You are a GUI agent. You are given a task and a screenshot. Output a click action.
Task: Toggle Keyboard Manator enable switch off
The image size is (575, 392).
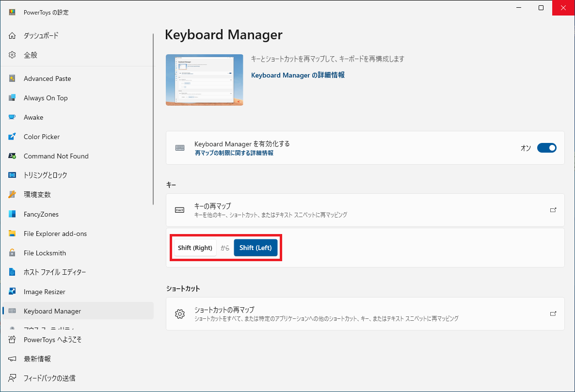[x=546, y=148]
